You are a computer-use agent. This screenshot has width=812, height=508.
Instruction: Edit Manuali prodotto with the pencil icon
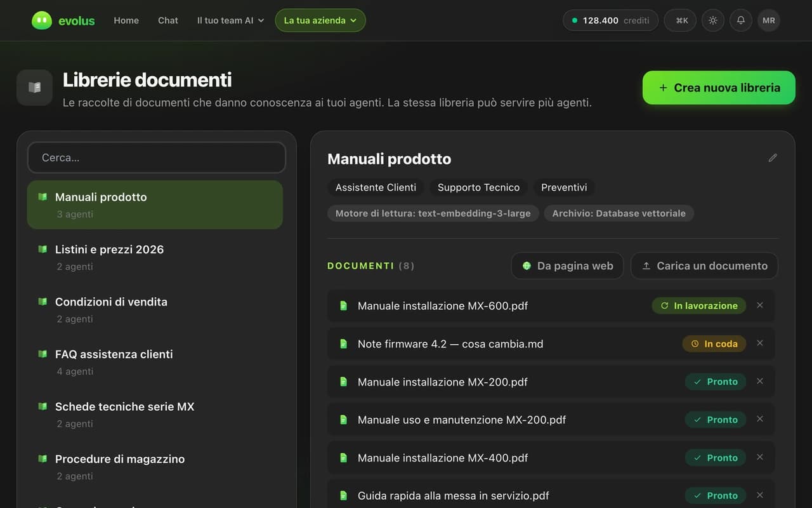(x=773, y=157)
